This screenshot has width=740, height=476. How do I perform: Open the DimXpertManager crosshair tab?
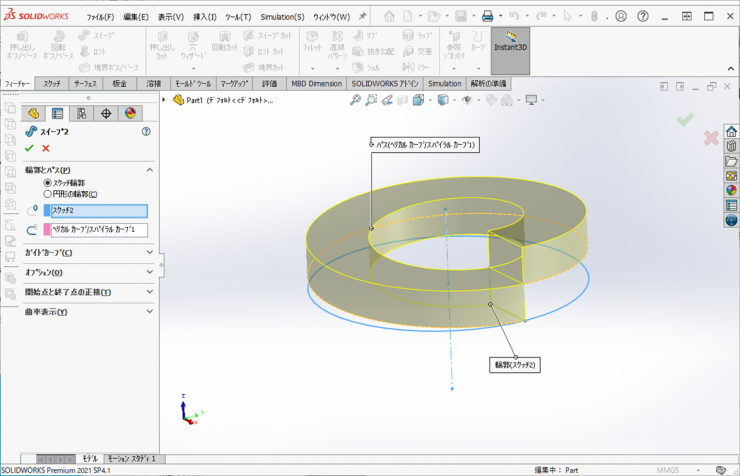pos(105,113)
